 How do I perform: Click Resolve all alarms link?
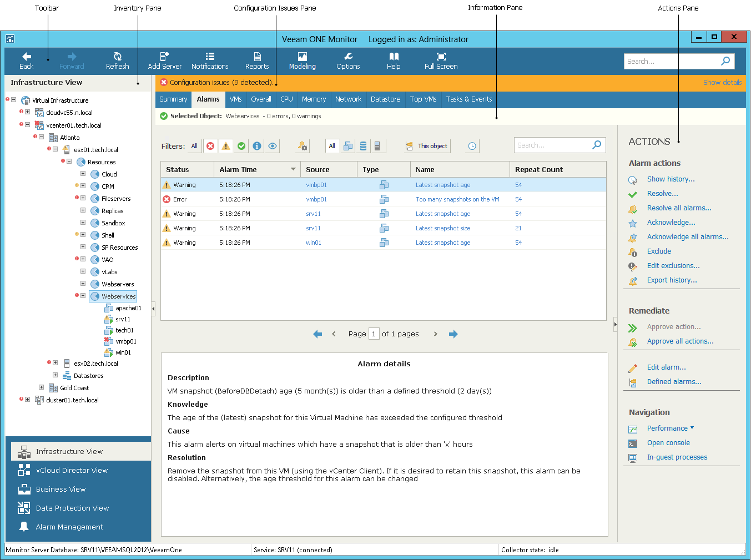point(679,208)
